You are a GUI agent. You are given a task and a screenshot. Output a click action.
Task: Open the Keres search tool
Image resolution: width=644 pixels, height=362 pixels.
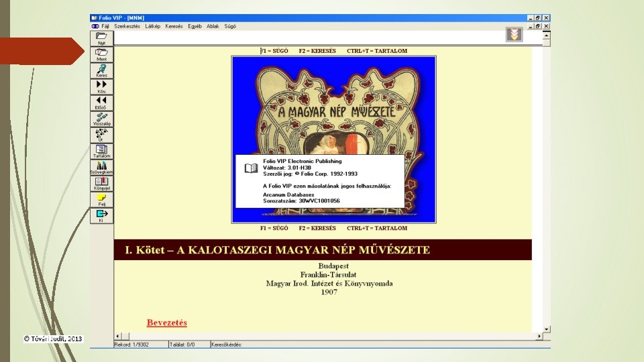coord(101,70)
